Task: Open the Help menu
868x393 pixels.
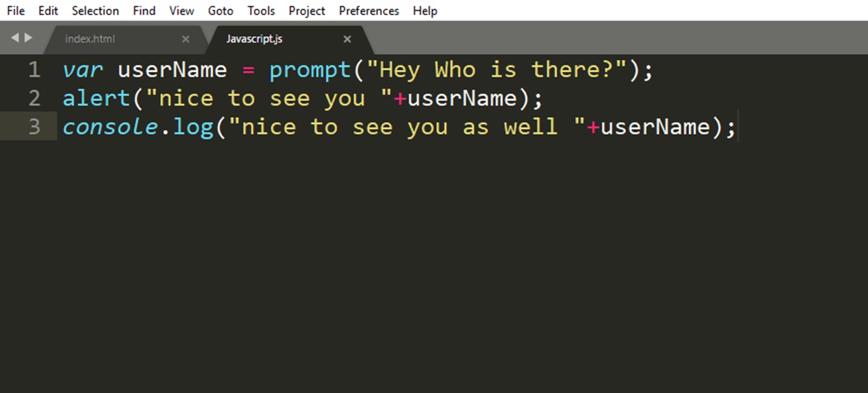Action: (x=425, y=11)
